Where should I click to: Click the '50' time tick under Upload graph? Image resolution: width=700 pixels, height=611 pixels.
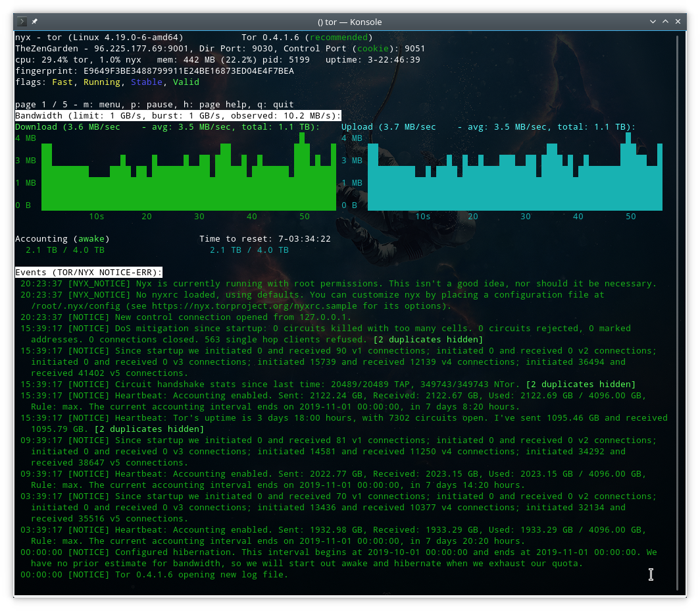click(630, 217)
